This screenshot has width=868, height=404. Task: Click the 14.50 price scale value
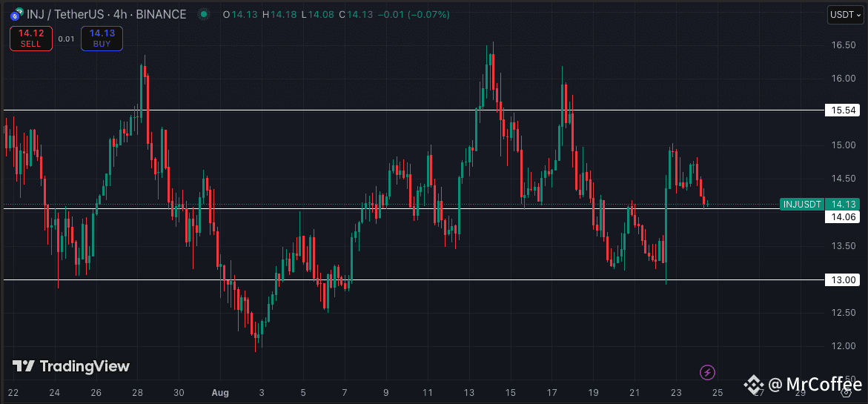[842, 179]
